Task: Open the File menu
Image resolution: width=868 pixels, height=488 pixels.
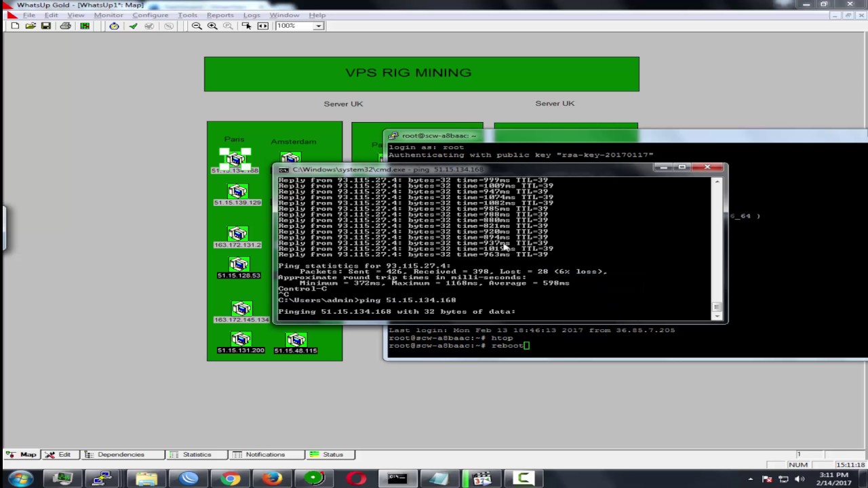Action: (x=29, y=15)
